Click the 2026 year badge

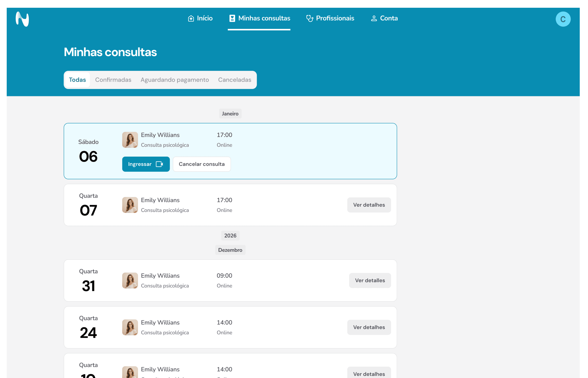click(x=230, y=235)
